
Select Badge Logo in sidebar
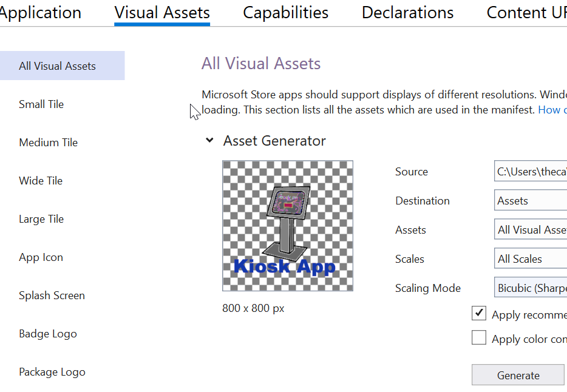coord(48,334)
